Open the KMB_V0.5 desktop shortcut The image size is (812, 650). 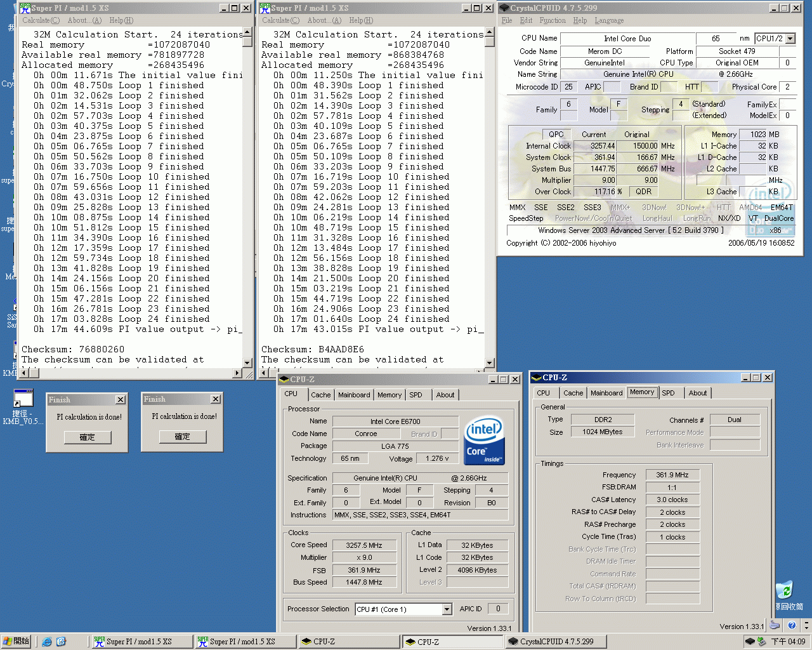23,399
